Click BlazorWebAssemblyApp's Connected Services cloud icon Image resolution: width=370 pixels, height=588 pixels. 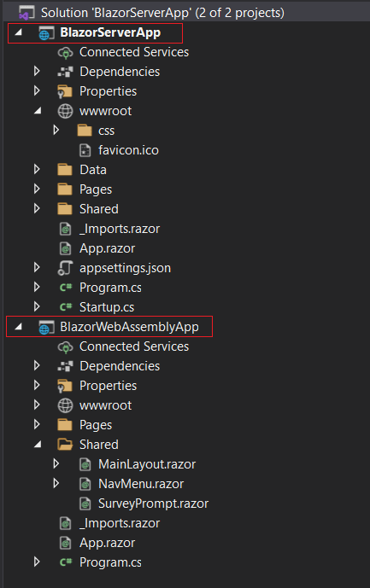[x=65, y=346]
